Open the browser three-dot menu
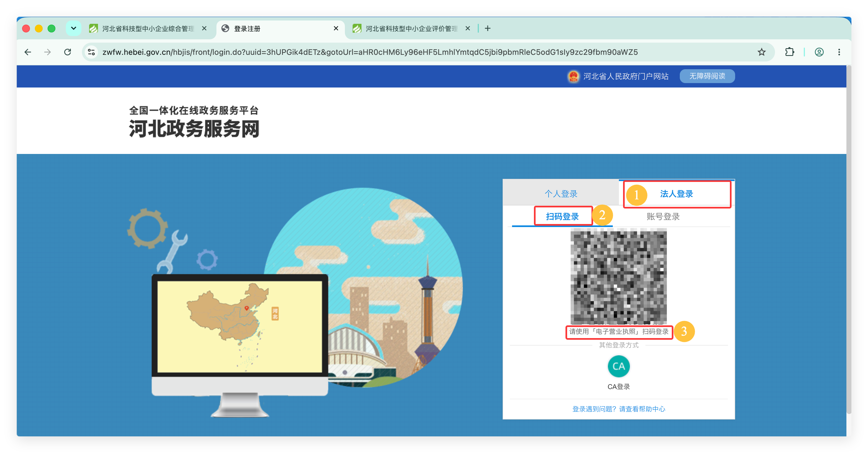Screen dimensions: 868x453 click(839, 52)
